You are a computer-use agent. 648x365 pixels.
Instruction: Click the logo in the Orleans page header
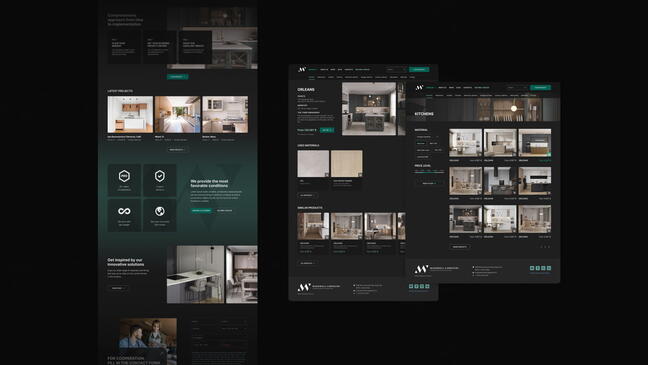click(302, 69)
